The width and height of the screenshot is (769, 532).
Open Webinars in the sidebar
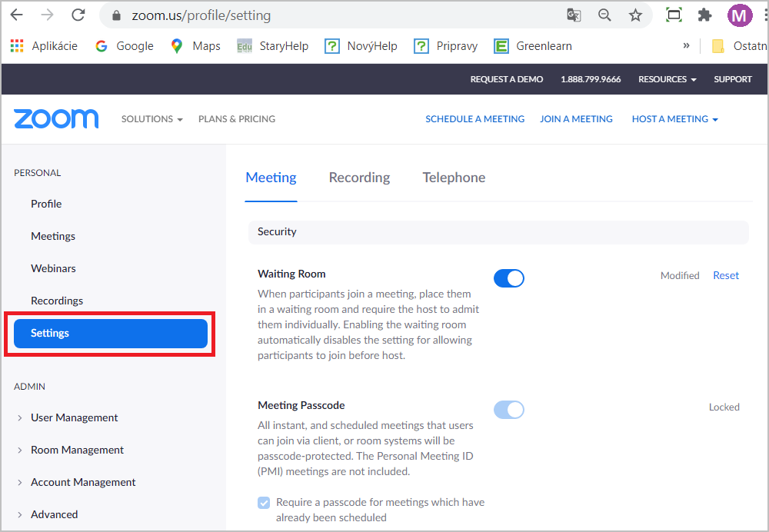point(54,269)
